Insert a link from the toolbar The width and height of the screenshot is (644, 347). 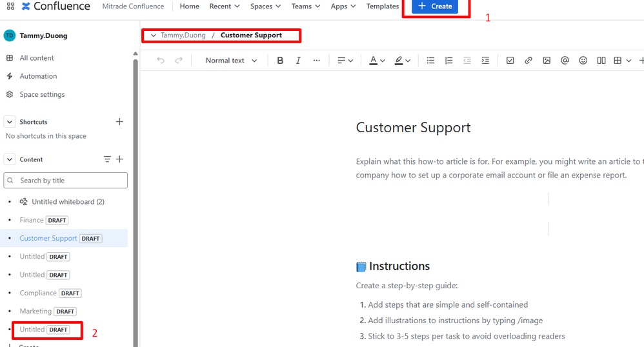tap(528, 61)
